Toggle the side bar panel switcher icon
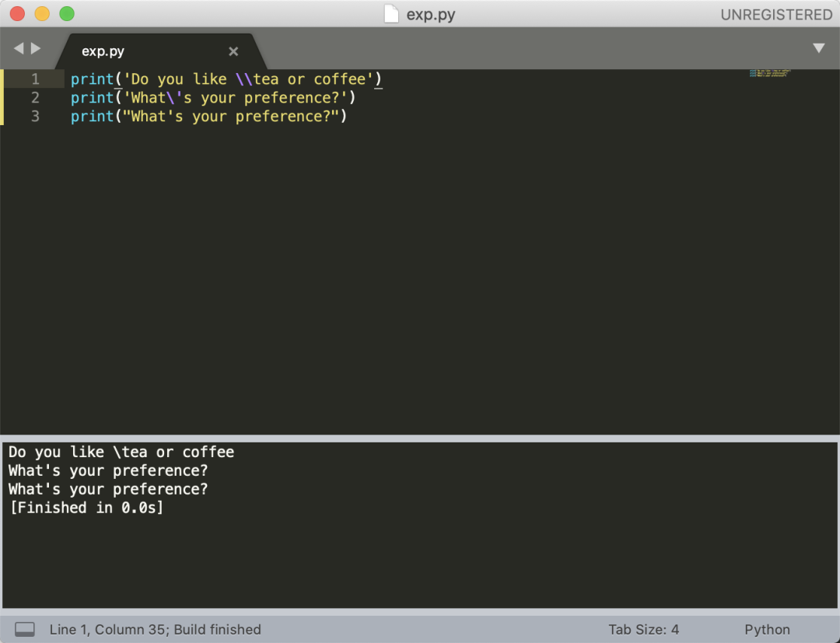Image resolution: width=840 pixels, height=643 pixels. [x=25, y=629]
